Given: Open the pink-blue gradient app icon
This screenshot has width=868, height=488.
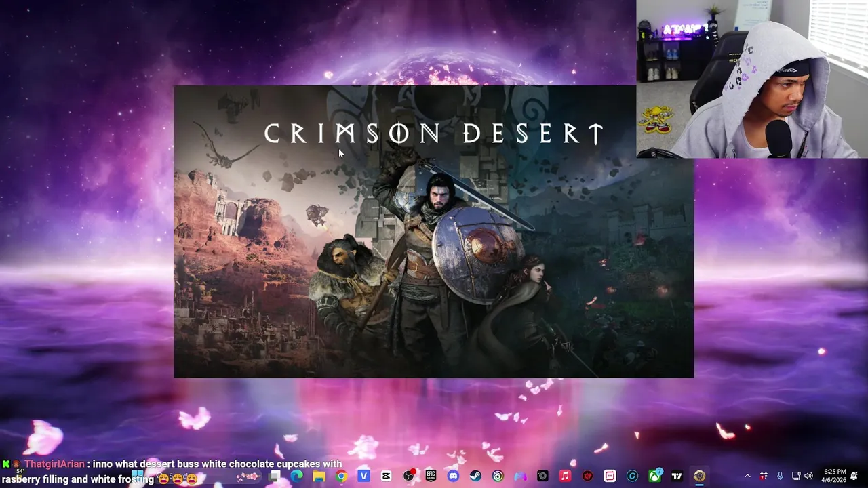Looking at the screenshot, I should pyautogui.click(x=520, y=476).
